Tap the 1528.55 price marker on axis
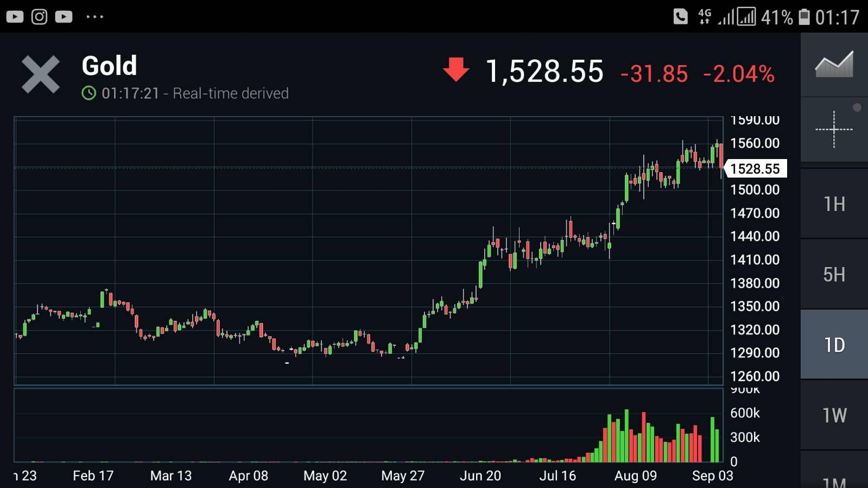This screenshot has height=488, width=868. point(755,169)
